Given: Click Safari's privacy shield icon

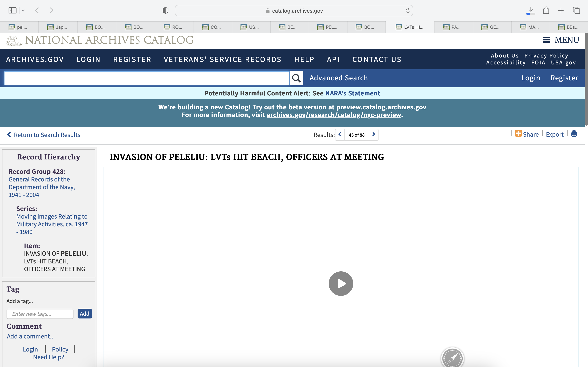Looking at the screenshot, I should pos(165,10).
